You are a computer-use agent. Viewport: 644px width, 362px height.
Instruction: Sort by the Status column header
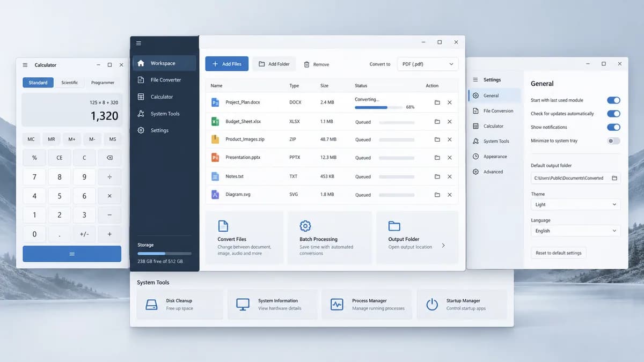pos(361,86)
